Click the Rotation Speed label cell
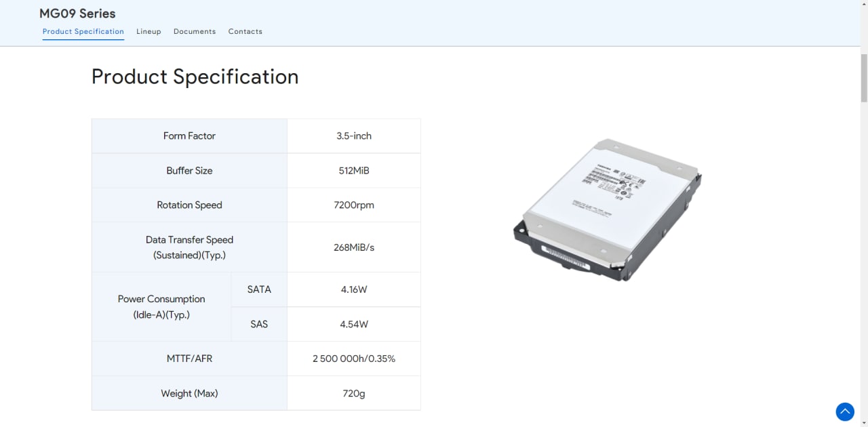Image resolution: width=868 pixels, height=427 pixels. coord(189,205)
